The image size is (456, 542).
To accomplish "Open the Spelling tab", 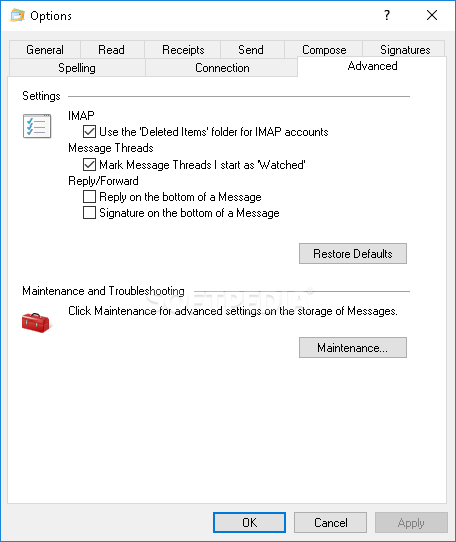I will pyautogui.click(x=77, y=68).
